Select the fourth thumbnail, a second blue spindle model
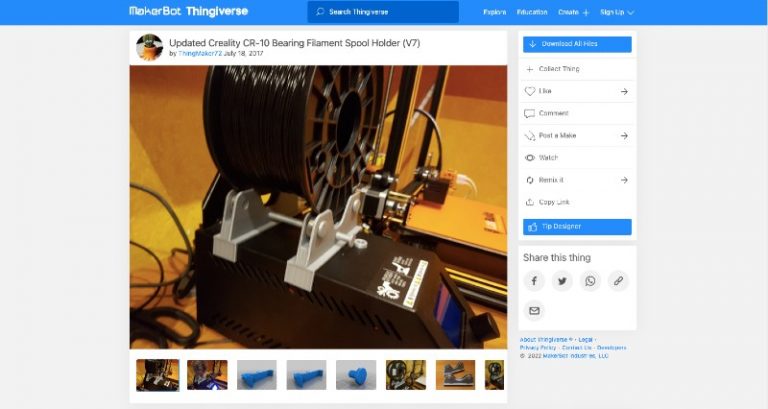The width and height of the screenshot is (768, 409). click(306, 375)
